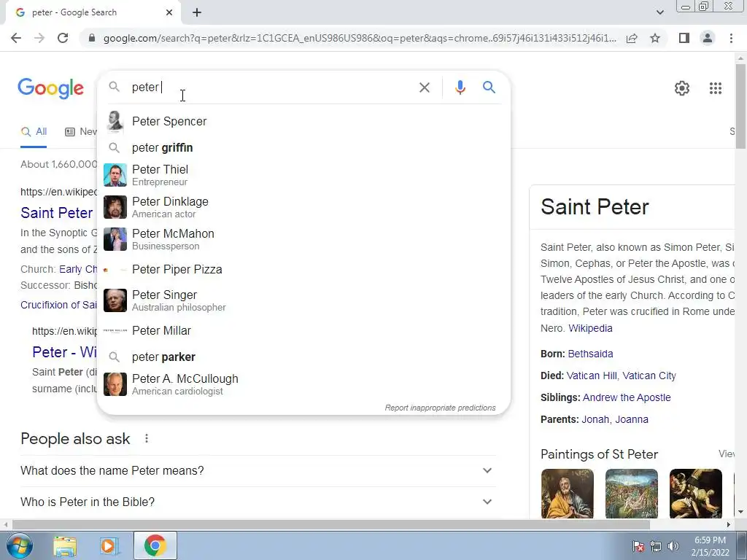Viewport: 747px width, 560px height.
Task: Open 'Vatican City' link
Action: click(649, 376)
